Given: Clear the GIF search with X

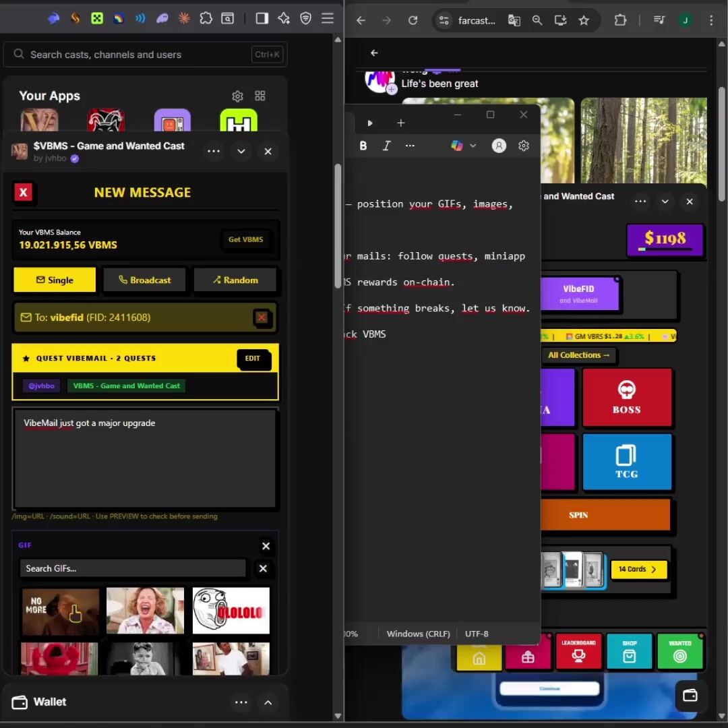Looking at the screenshot, I should 263,568.
